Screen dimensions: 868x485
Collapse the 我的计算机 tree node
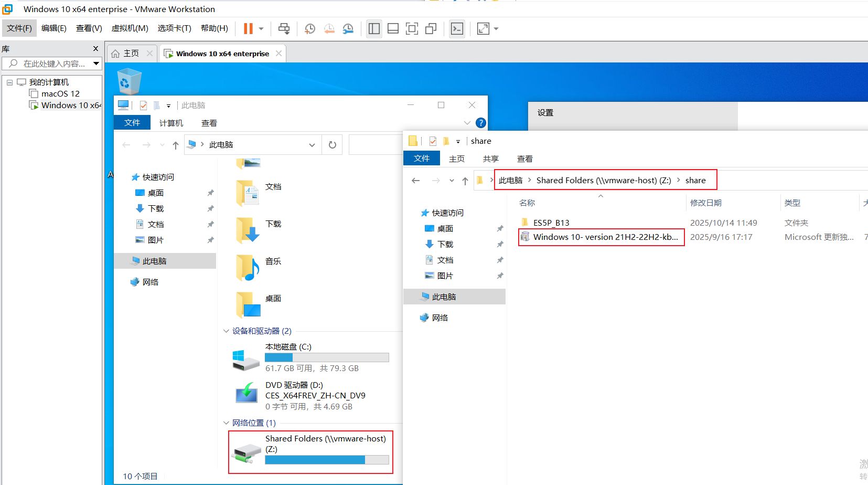click(x=9, y=82)
